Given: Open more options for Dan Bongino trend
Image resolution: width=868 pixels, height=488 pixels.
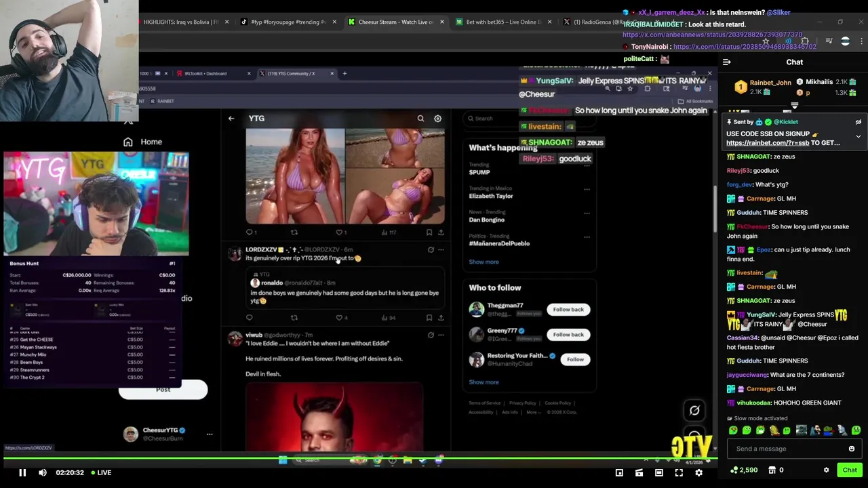Looking at the screenshot, I should (x=587, y=213).
